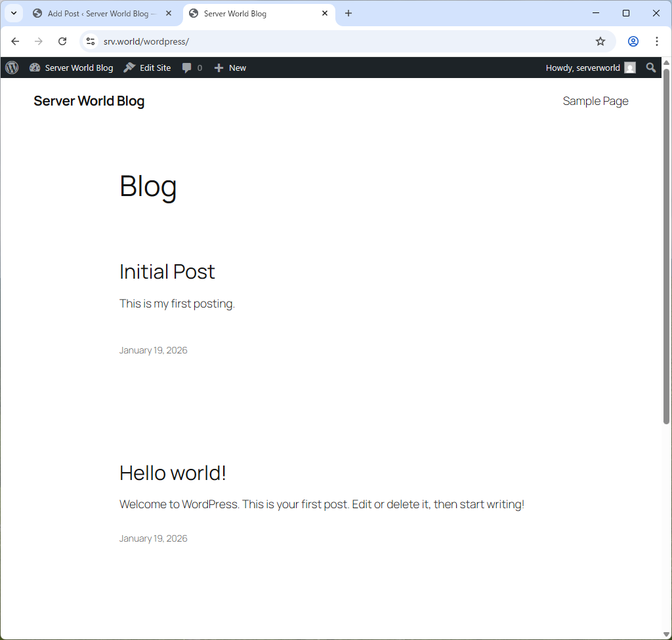Click the serverworld avatar thumbnail
The width and height of the screenshot is (672, 640).
[629, 68]
